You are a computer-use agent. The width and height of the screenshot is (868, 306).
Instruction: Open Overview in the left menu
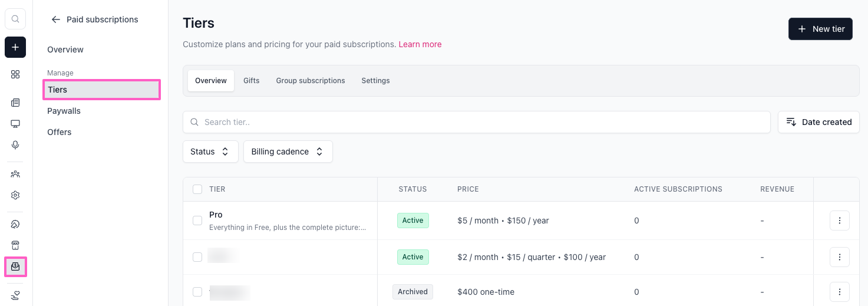tap(65, 50)
